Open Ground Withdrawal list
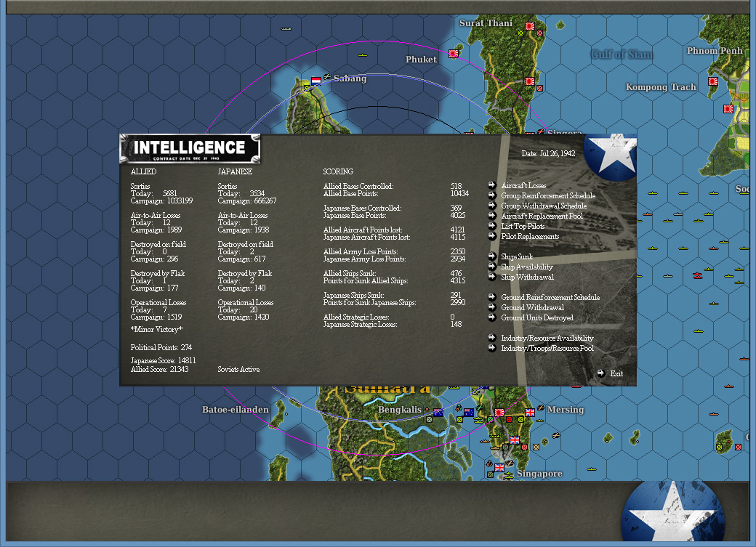Image resolution: width=756 pixels, height=547 pixels. (x=532, y=307)
